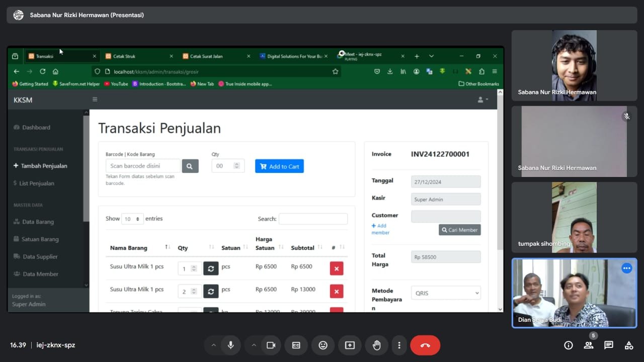List all browser tabs with the chevron
644x362 pixels.
pyautogui.click(x=431, y=56)
